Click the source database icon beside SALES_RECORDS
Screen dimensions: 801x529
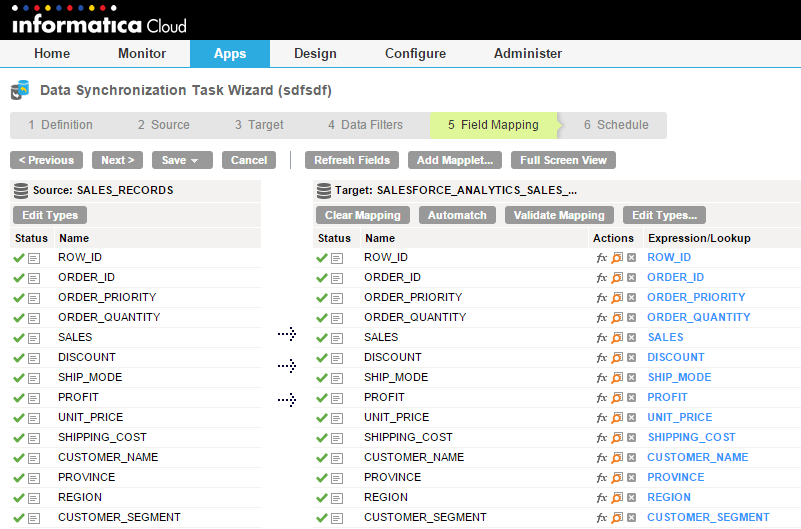coord(21,190)
